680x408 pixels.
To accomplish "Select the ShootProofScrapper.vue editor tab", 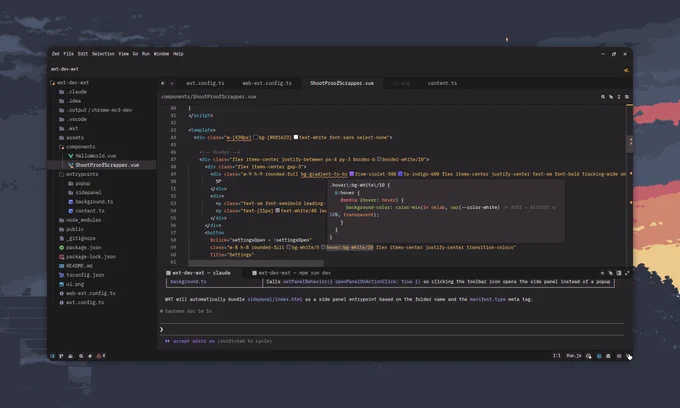I will [x=342, y=83].
